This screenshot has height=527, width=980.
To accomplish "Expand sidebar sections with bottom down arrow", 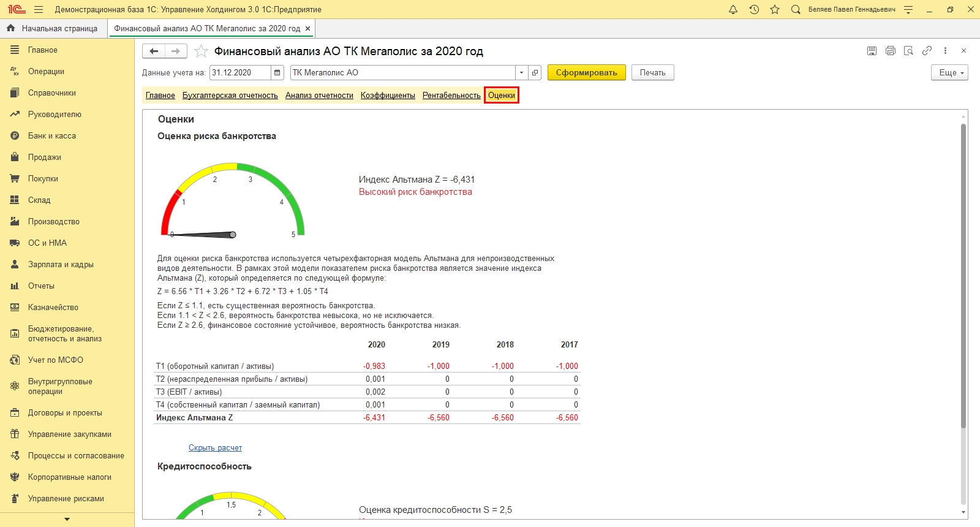I will (67, 520).
